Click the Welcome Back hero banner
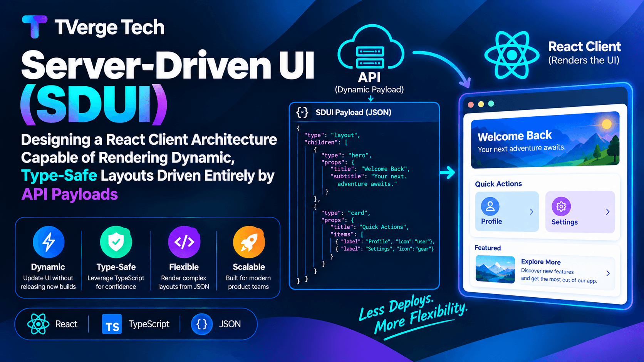644x362 pixels. pos(545,140)
